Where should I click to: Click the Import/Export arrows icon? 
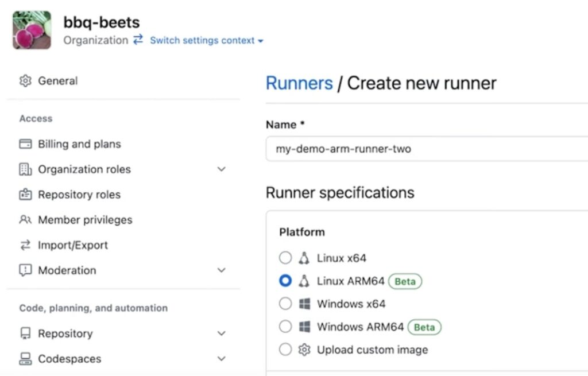coord(25,245)
